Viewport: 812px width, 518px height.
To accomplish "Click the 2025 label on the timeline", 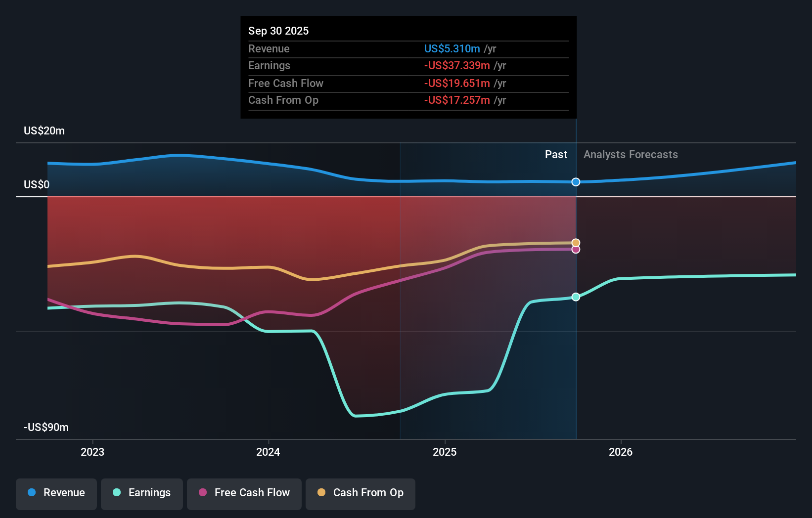I will pyautogui.click(x=445, y=452).
